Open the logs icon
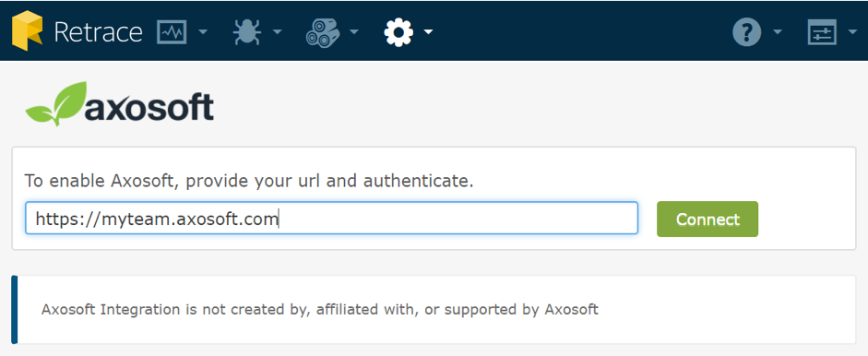 (321, 32)
